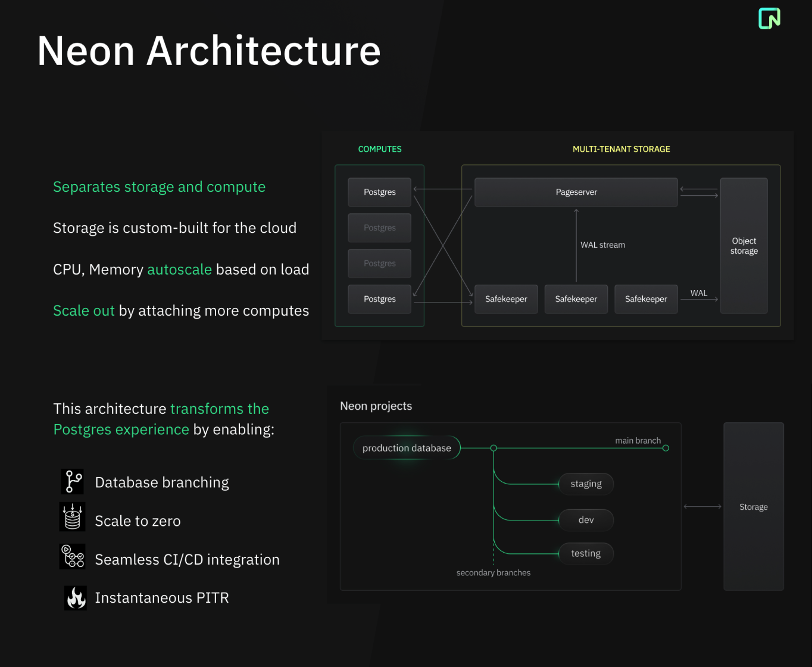Screen dimensions: 812x667
Task: Click the green "Scale out" words
Action: [84, 310]
